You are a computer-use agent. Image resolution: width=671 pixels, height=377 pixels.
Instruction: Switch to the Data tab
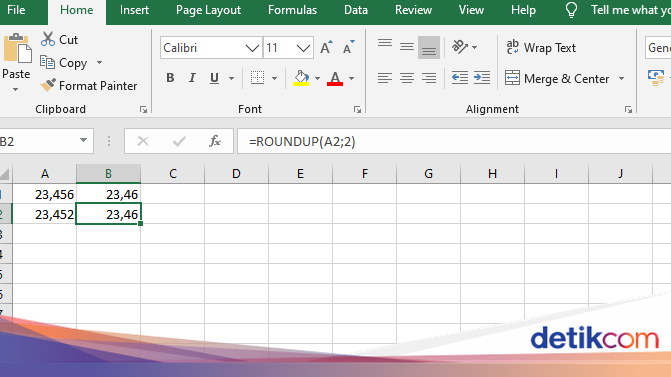(x=356, y=10)
